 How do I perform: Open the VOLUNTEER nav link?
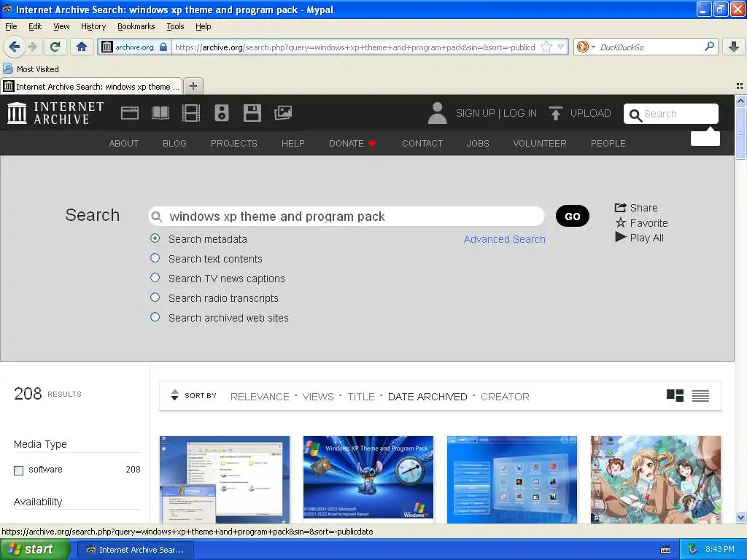(540, 144)
